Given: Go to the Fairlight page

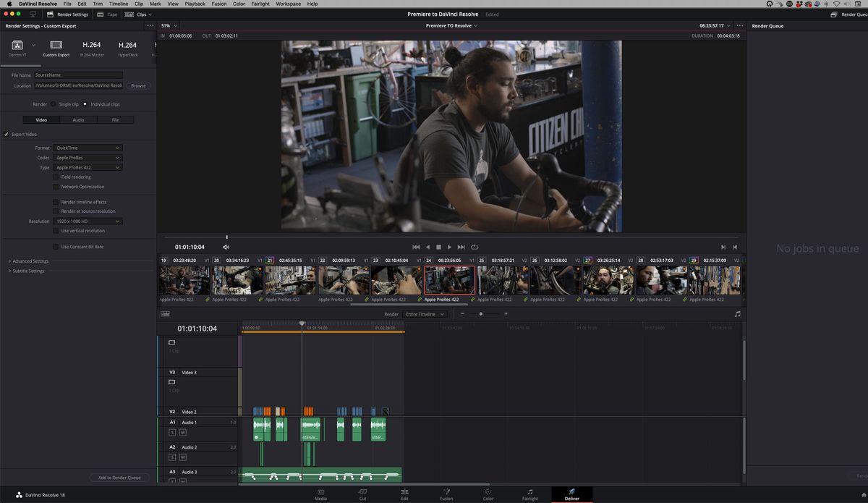Looking at the screenshot, I should [530, 496].
